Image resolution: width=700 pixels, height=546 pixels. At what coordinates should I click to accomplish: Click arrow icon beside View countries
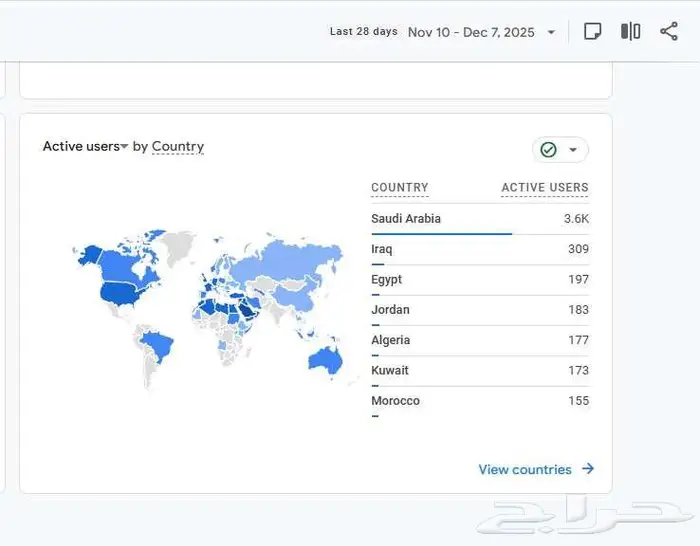(x=588, y=469)
